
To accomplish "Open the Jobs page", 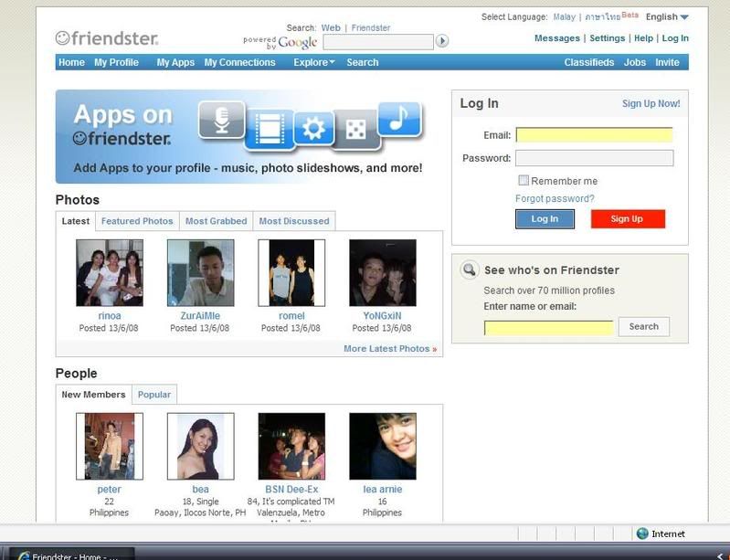I will click(x=635, y=62).
